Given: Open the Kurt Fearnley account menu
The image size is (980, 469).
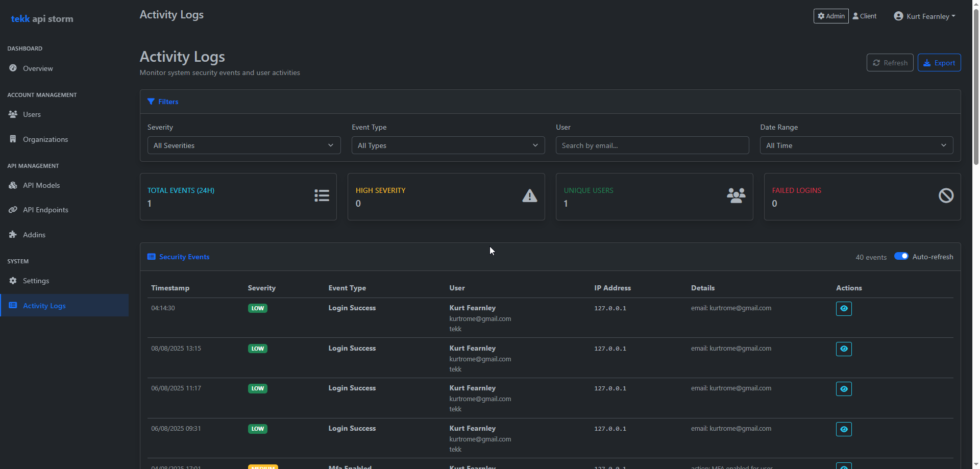Looking at the screenshot, I should tap(924, 16).
